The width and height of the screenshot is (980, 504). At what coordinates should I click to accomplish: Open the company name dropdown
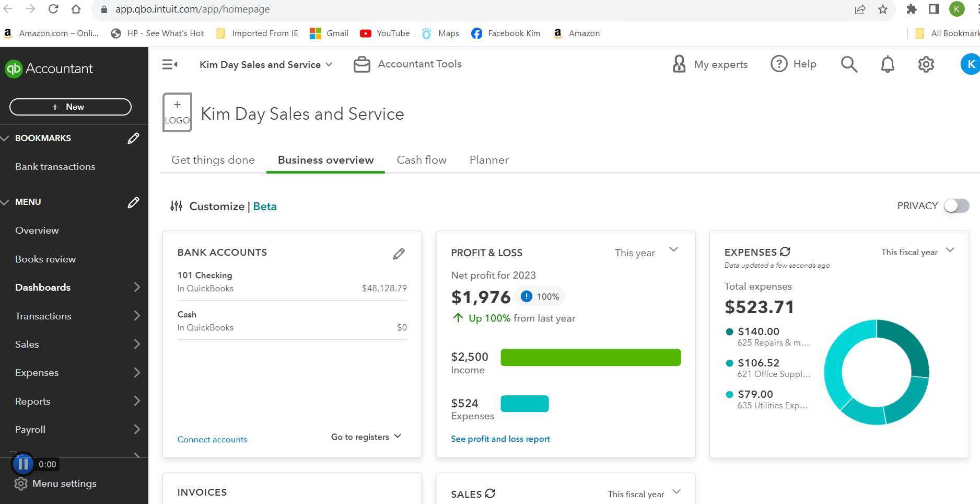pyautogui.click(x=265, y=64)
